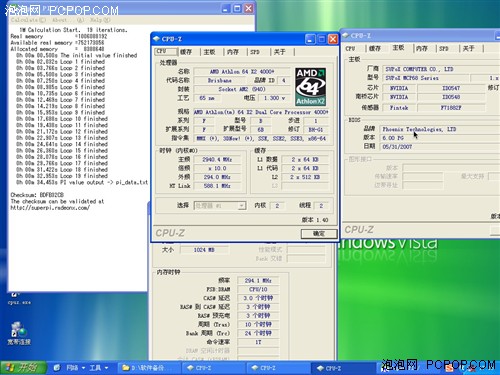Image resolution: width=500 pixels, height=375 pixels.
Task: Open the Help menu in Super PI
Action: [99, 20]
